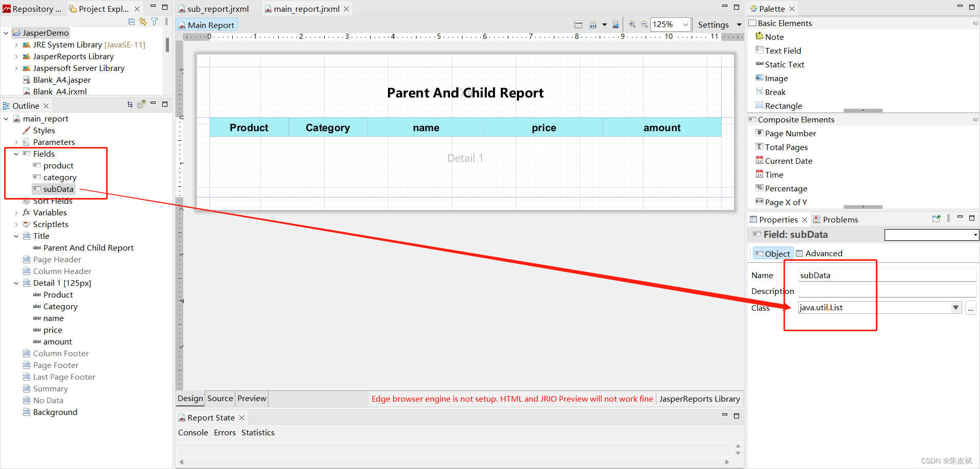Collapse all items in Project Explorer
This screenshot has width=980, height=469.
tap(131, 21)
